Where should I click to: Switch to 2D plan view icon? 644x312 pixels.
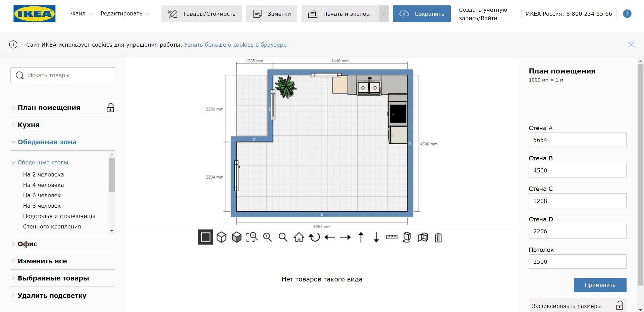[x=206, y=237]
